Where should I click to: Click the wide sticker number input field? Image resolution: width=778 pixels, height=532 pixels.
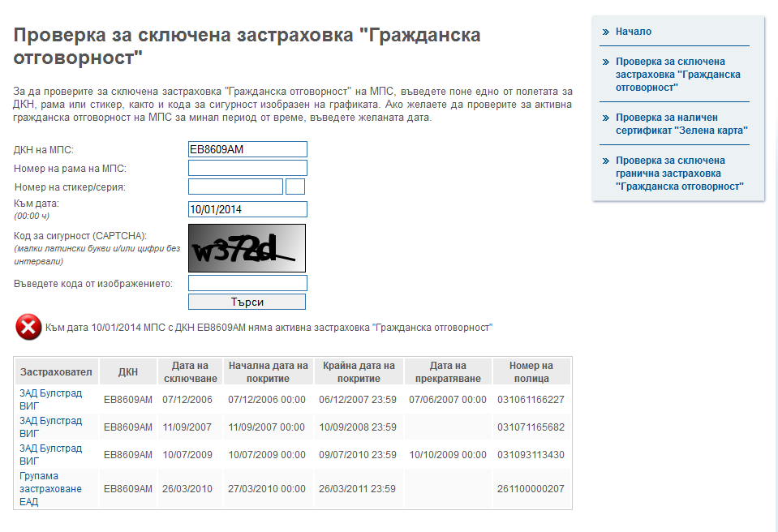click(x=235, y=187)
